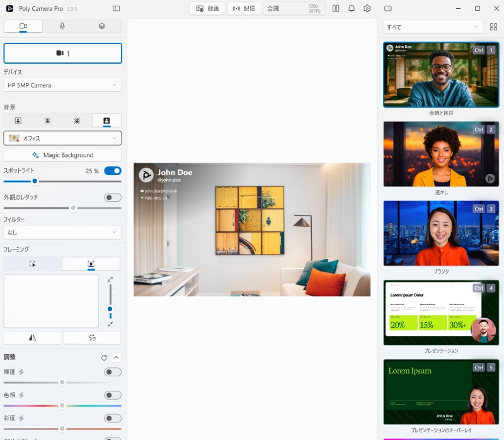Click the 色相 hue slider handle
This screenshot has height=440, width=504.
click(x=62, y=405)
